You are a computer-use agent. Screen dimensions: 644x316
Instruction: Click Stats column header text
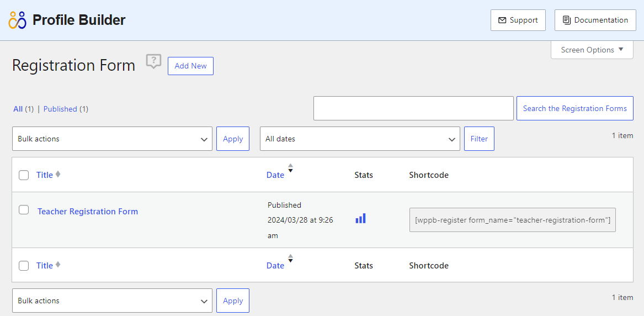[x=364, y=175]
